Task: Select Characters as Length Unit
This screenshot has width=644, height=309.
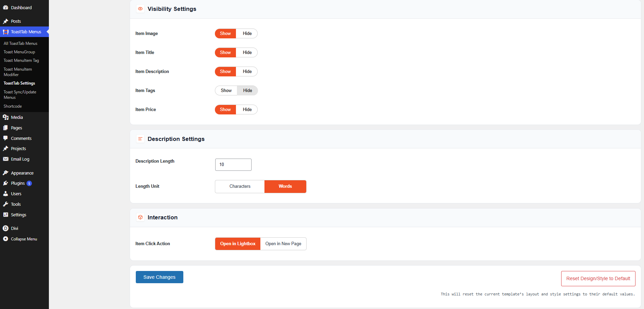Action: (x=240, y=186)
